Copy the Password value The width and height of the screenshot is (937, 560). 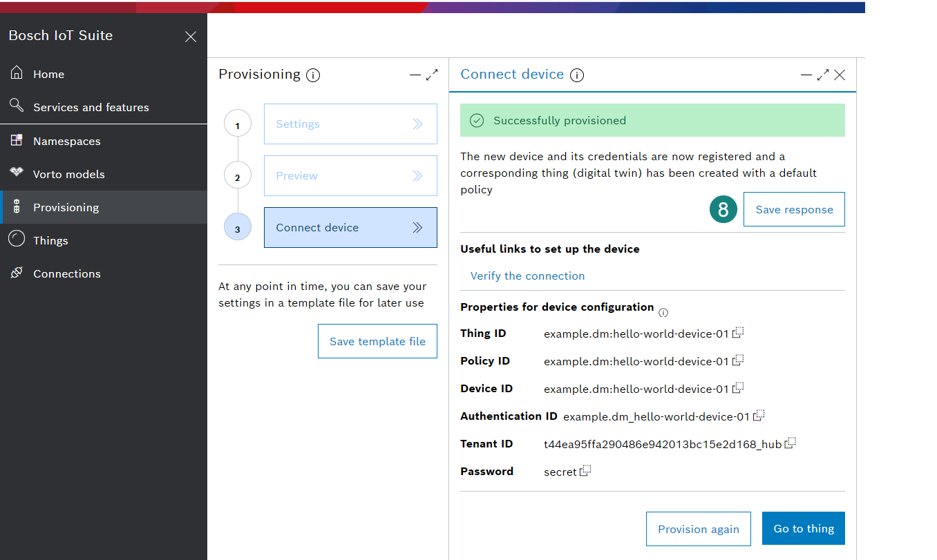click(585, 470)
